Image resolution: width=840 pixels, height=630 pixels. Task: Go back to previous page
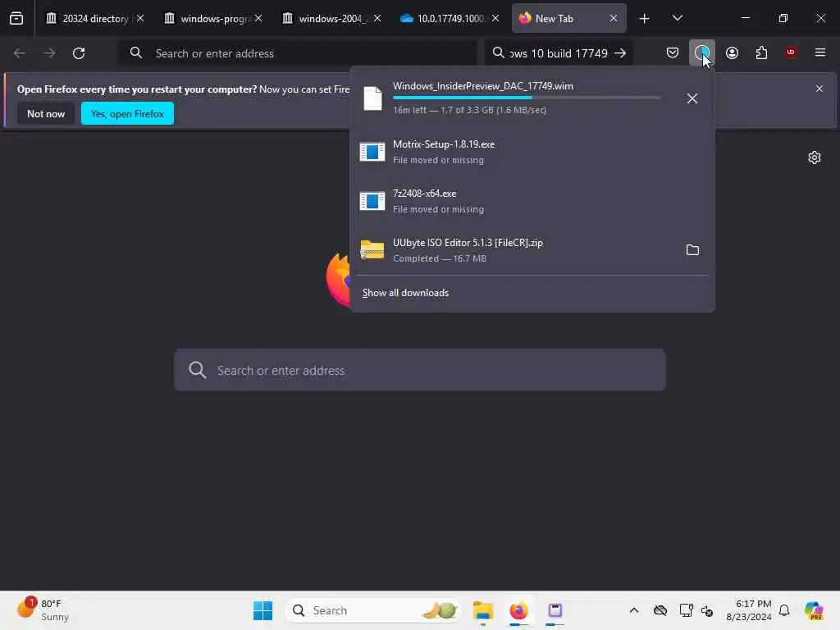pyautogui.click(x=20, y=53)
